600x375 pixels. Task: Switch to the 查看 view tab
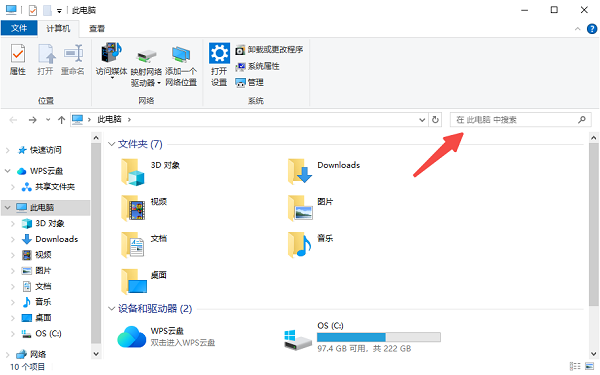[97, 28]
